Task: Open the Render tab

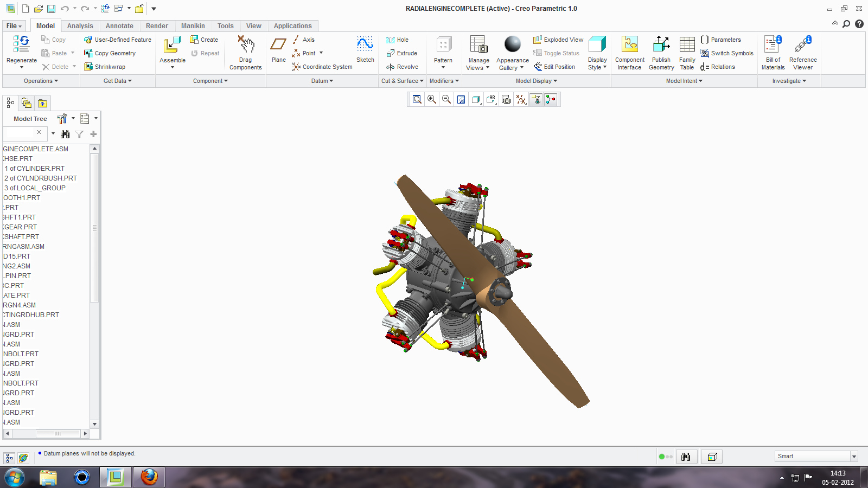Action: point(157,26)
